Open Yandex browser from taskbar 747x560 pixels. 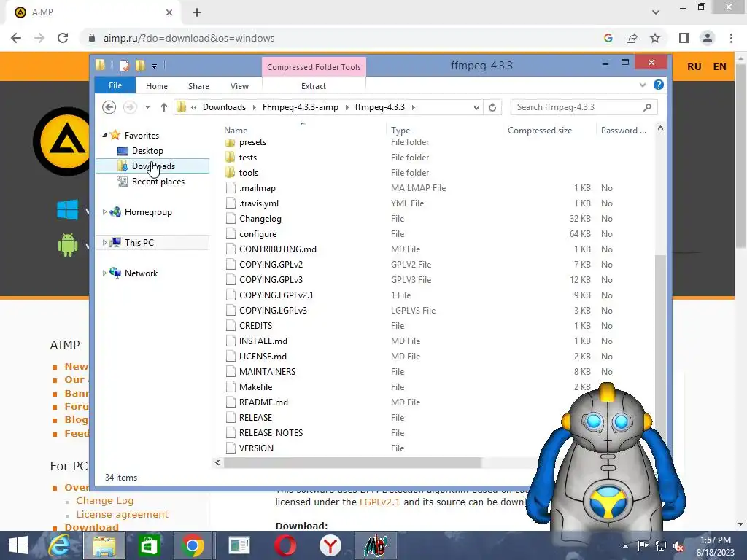pyautogui.click(x=330, y=545)
